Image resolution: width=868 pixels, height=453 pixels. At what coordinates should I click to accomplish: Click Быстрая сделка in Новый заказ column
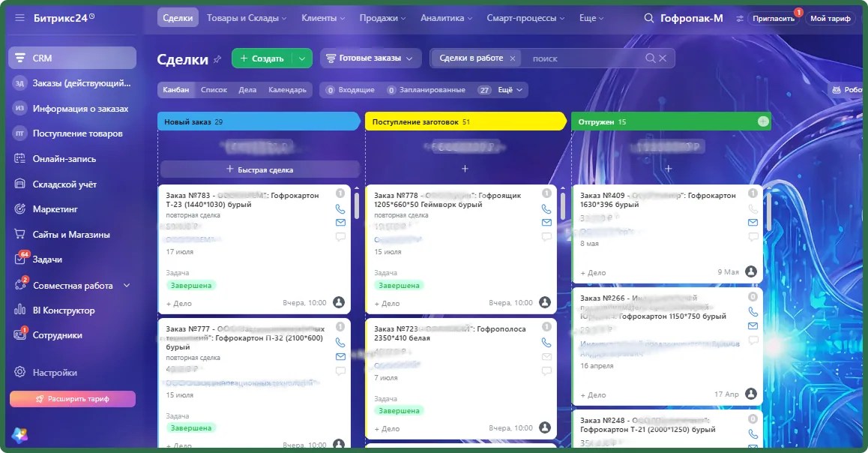[x=259, y=169]
